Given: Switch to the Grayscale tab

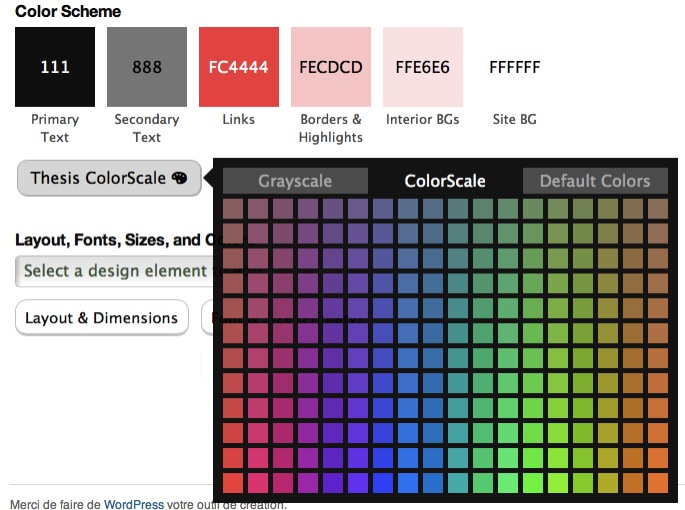Looking at the screenshot, I should 294,181.
